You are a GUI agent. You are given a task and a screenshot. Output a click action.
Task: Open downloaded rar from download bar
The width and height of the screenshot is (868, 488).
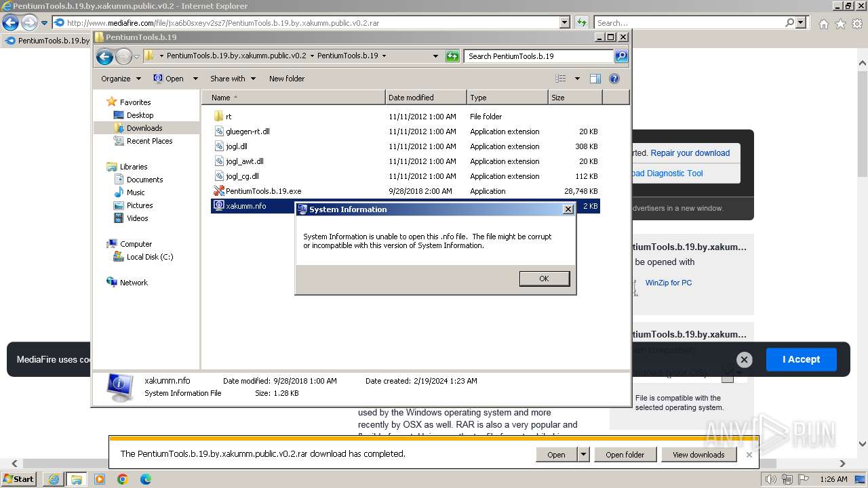click(x=556, y=455)
